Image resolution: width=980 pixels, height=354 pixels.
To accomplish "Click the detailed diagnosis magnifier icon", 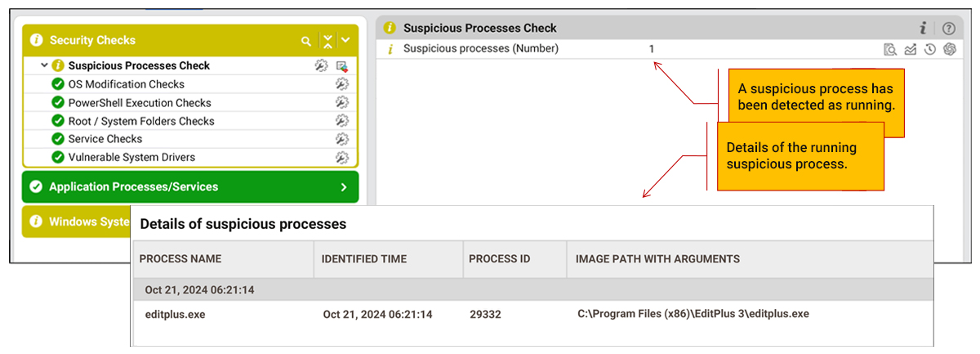I will pyautogui.click(x=890, y=49).
